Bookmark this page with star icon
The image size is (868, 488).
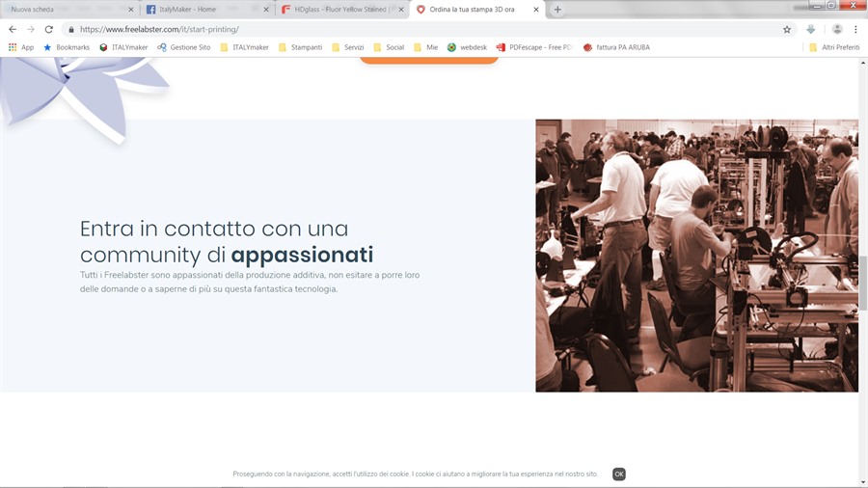(787, 29)
